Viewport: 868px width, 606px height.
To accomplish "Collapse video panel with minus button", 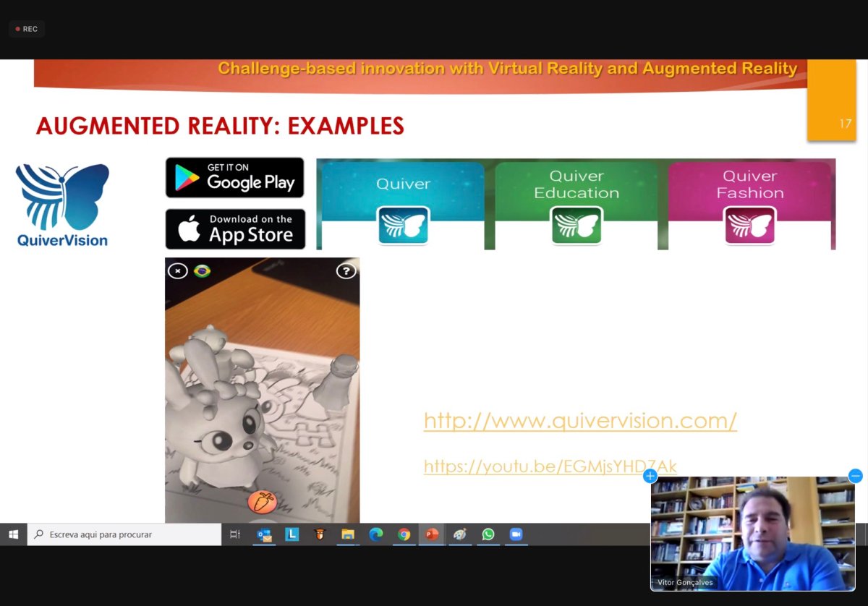I will pos(855,476).
